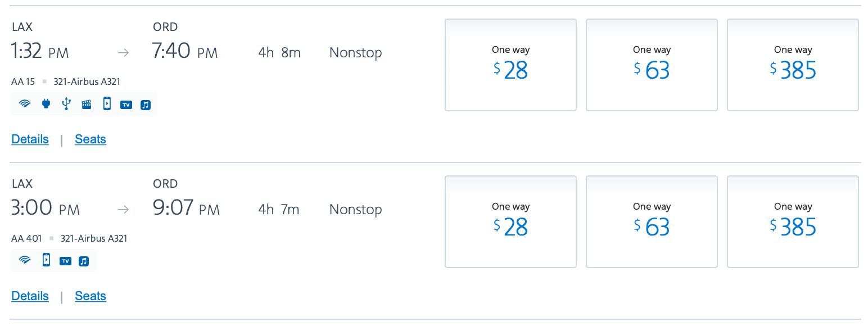The height and width of the screenshot is (326, 868).
Task: Select the $63 one way fare for AA 15
Action: tap(652, 65)
